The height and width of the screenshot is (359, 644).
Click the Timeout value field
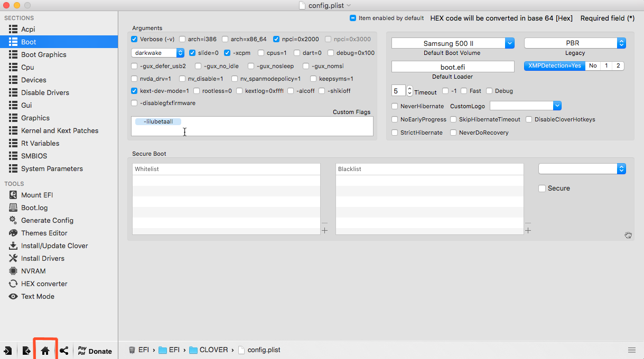click(398, 91)
